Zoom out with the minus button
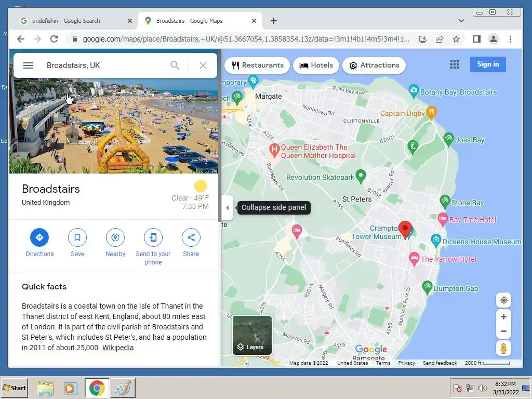 click(503, 331)
